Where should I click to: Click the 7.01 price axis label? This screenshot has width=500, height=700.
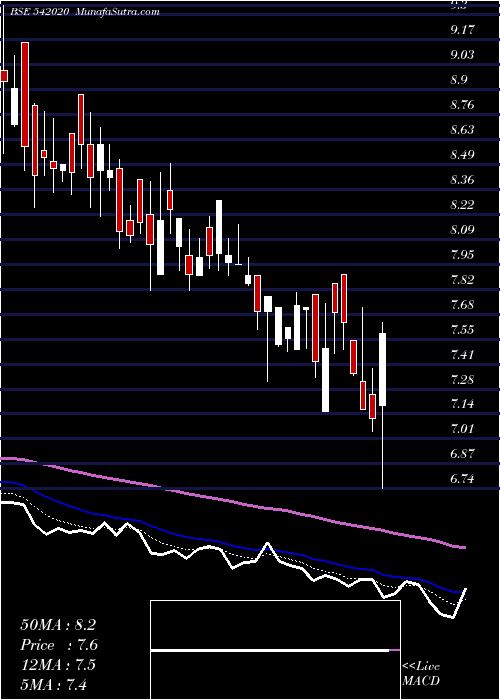463,429
